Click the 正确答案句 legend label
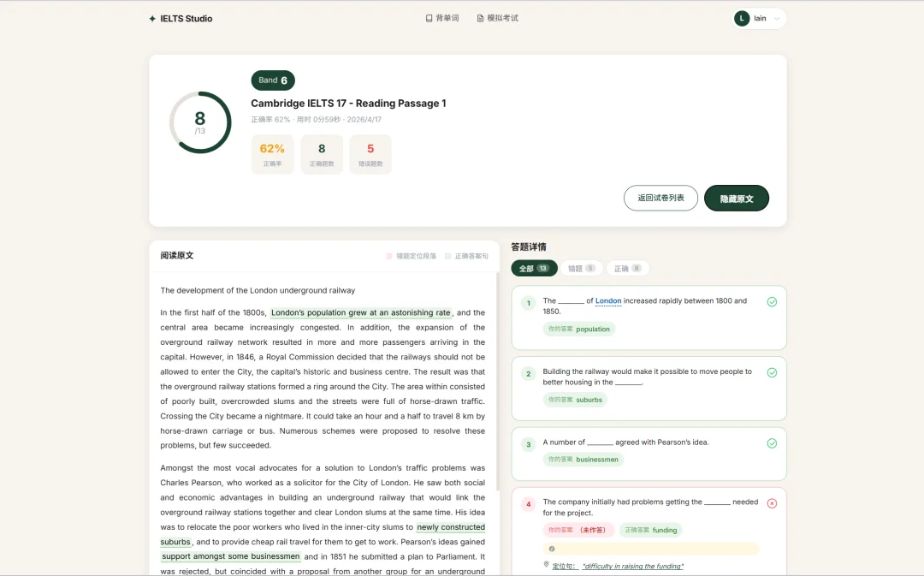Image resolution: width=924 pixels, height=576 pixels. click(471, 256)
